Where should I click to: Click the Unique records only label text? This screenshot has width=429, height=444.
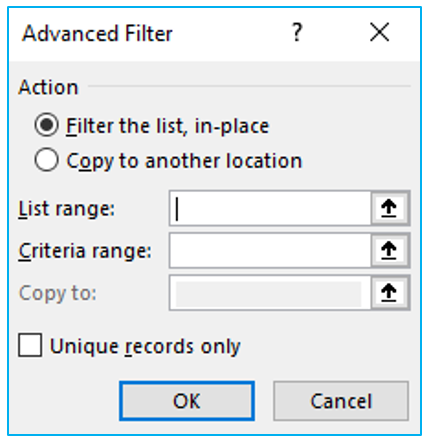tap(145, 346)
